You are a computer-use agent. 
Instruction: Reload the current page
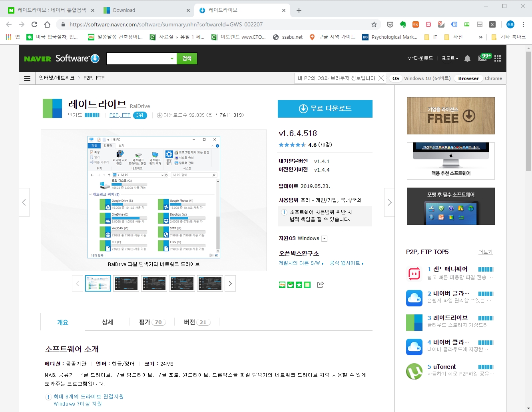[x=34, y=24]
